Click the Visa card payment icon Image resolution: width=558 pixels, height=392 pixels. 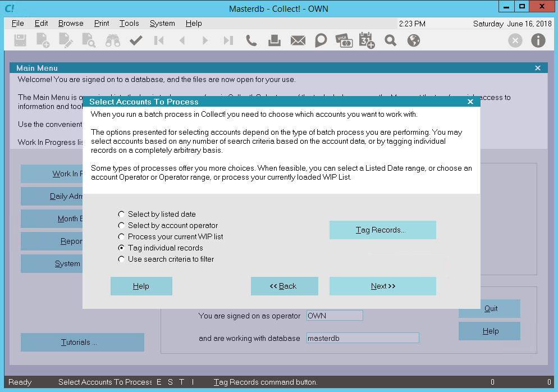coord(344,40)
